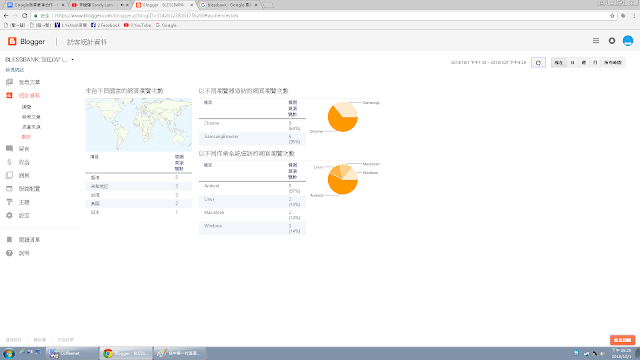
Task: Select the red Stats chart icon
Action: (9, 95)
